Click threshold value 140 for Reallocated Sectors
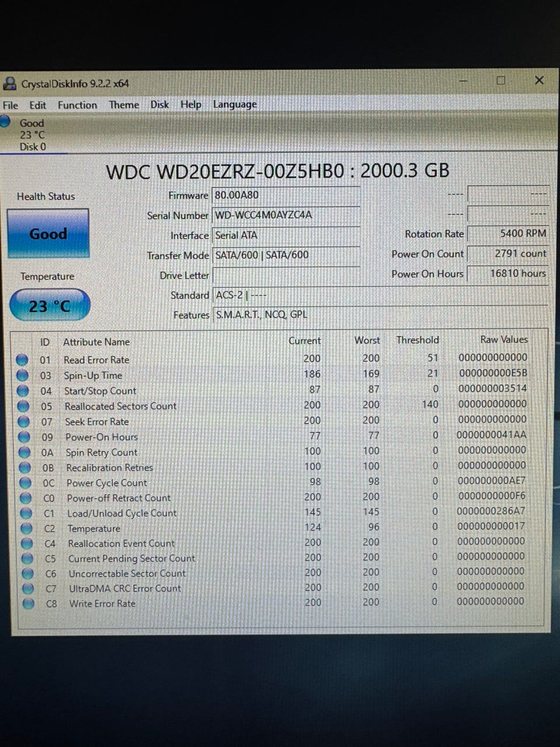 [x=430, y=404]
